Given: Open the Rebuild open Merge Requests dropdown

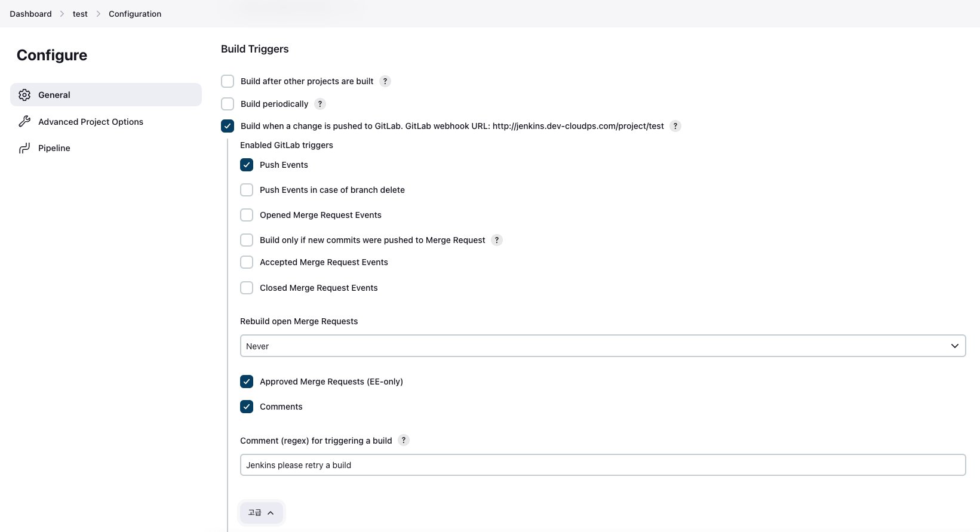Looking at the screenshot, I should [603, 346].
